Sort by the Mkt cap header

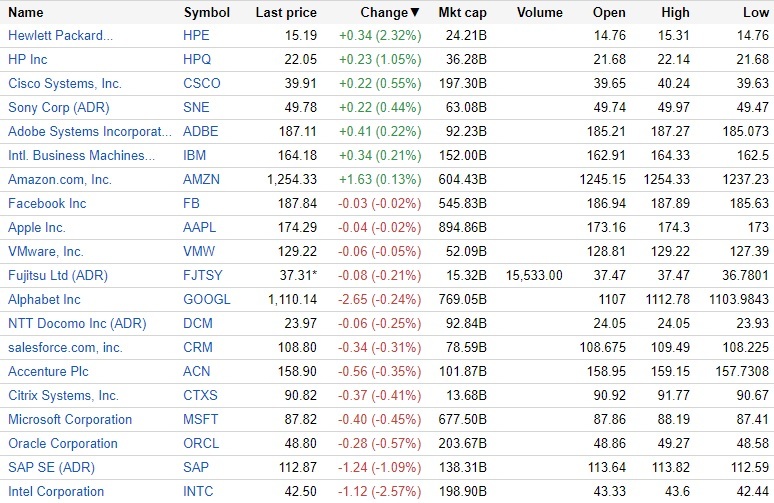coord(462,13)
